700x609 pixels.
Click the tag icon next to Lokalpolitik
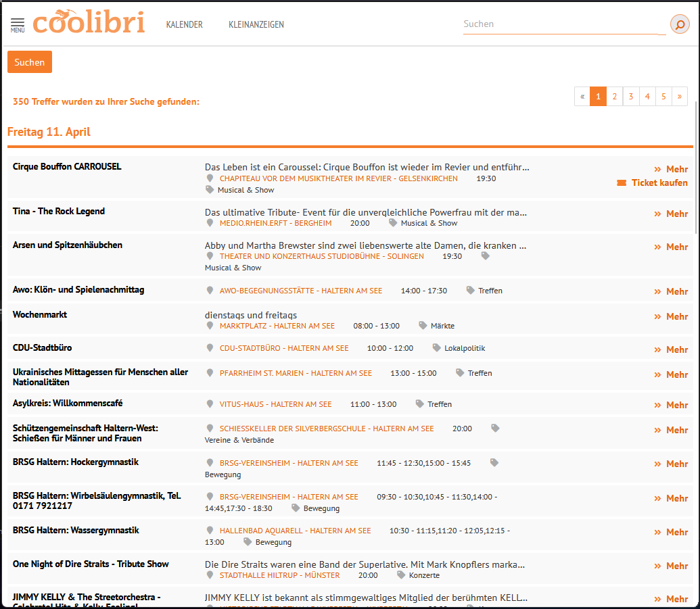click(436, 348)
